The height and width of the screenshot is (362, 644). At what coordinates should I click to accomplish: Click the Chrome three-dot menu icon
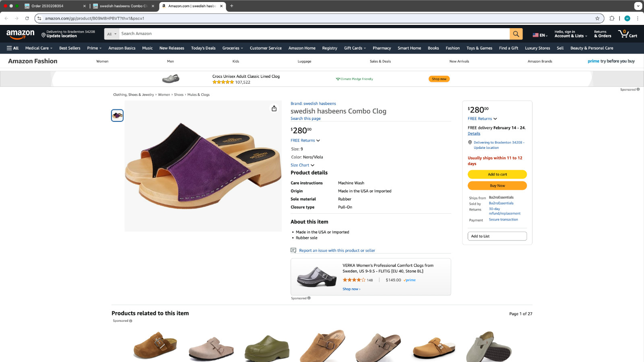[x=638, y=18]
